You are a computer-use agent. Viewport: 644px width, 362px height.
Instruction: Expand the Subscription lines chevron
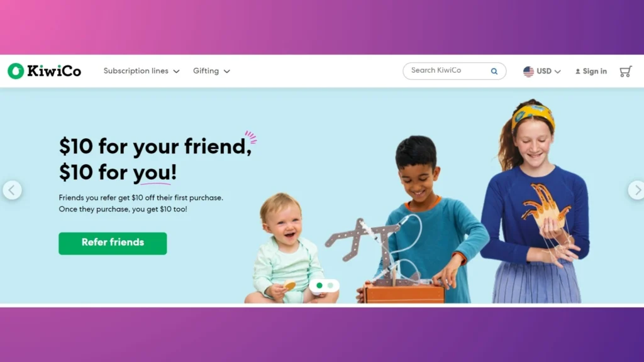pos(177,72)
